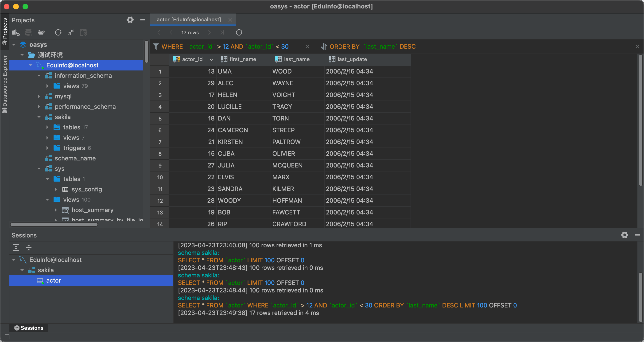The height and width of the screenshot is (342, 644).
Task: Click the Projects layers icon in the side strip
Action: (x=5, y=43)
